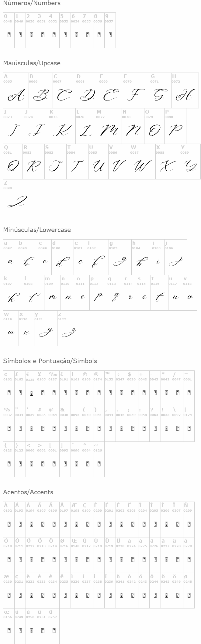Select the number 9 glyph cell
The width and height of the screenshot is (201, 644).
point(110,35)
